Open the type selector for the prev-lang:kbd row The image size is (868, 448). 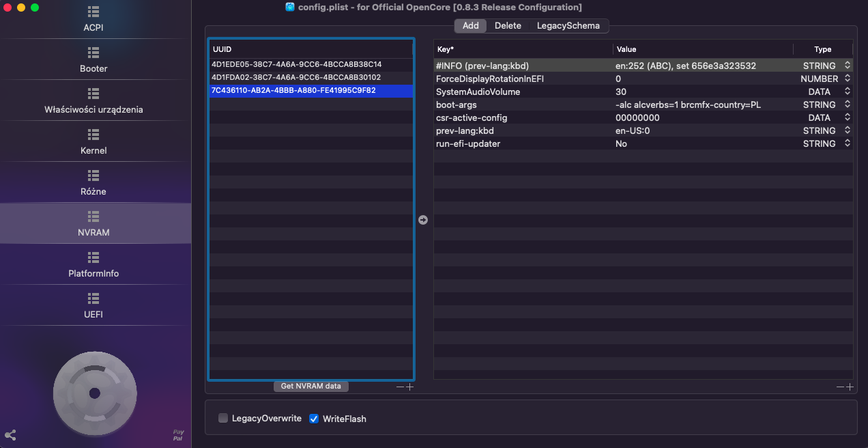point(848,130)
